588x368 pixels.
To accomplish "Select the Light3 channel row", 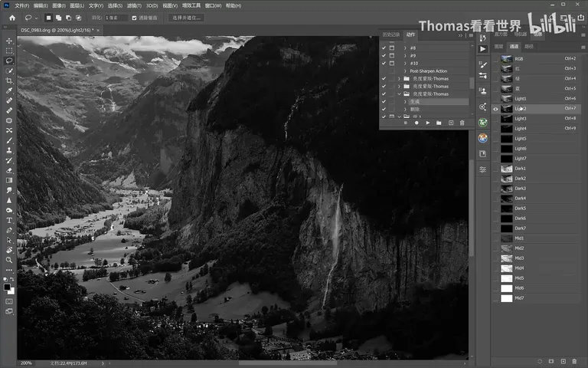I will [537, 119].
